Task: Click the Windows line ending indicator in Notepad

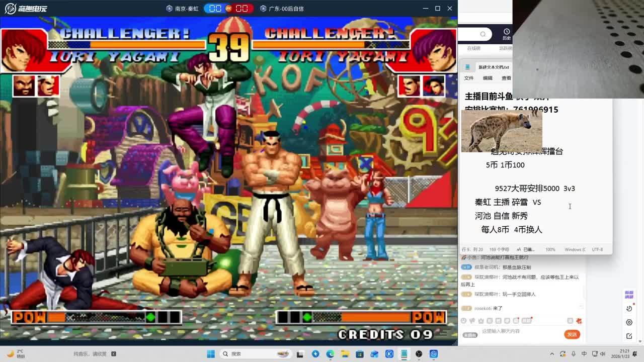Action: [x=575, y=249]
